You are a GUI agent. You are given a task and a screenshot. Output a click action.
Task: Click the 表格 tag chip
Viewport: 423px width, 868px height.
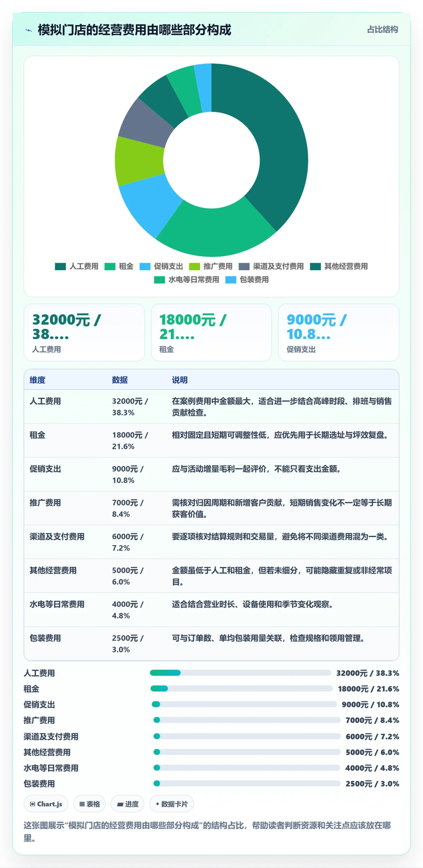click(x=89, y=804)
